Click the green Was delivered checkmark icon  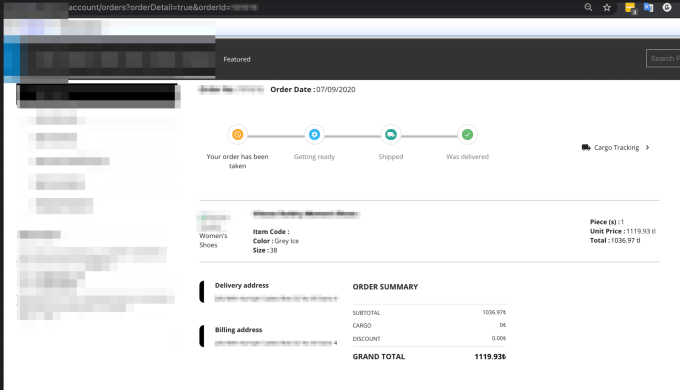(x=468, y=134)
